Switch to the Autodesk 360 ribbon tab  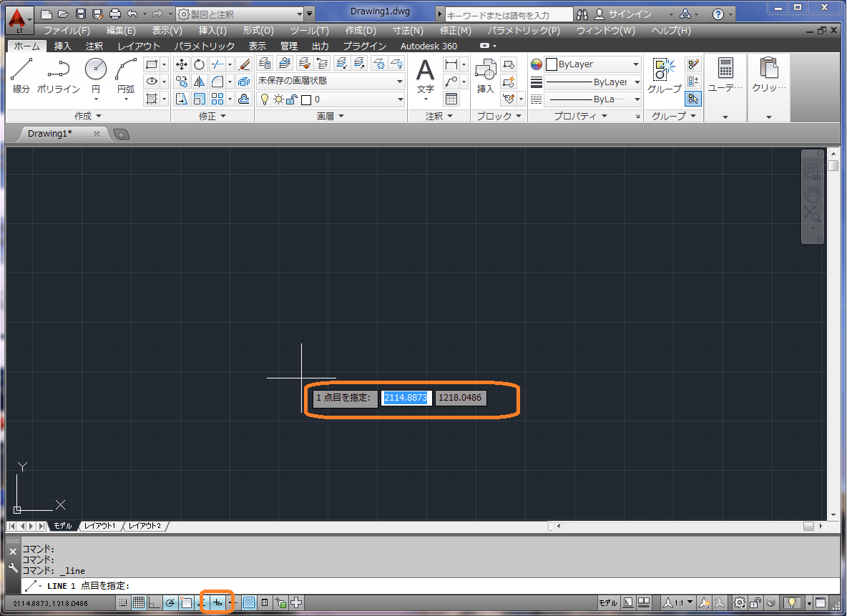coord(429,47)
